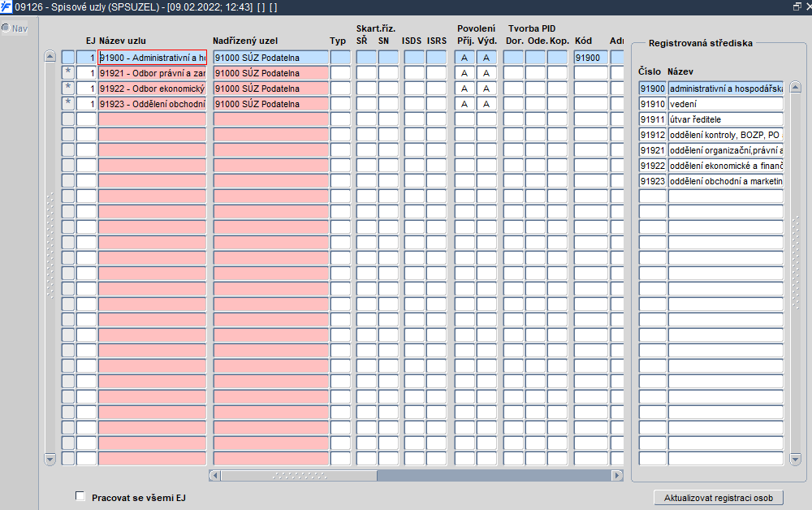Click the node name field 91900 - Administrativní
The width and height of the screenshot is (812, 510).
153,58
